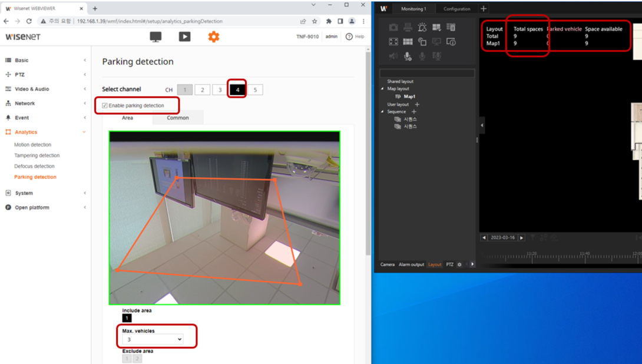Open the live monitor view icon
The width and height of the screenshot is (642, 364).
click(155, 37)
